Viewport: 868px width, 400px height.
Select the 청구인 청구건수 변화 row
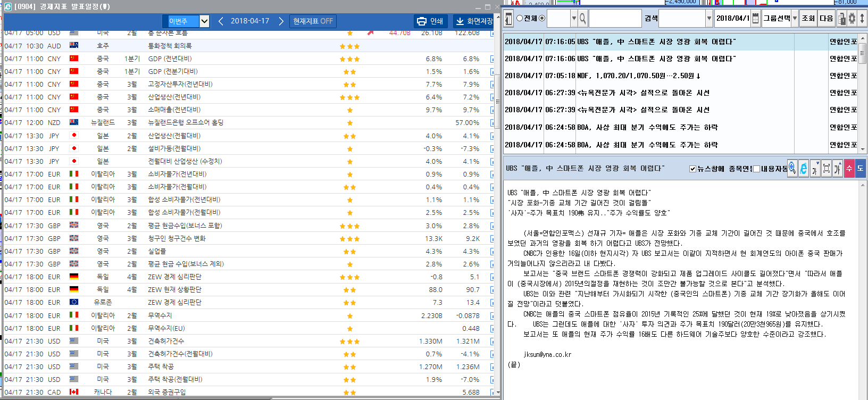pyautogui.click(x=249, y=239)
